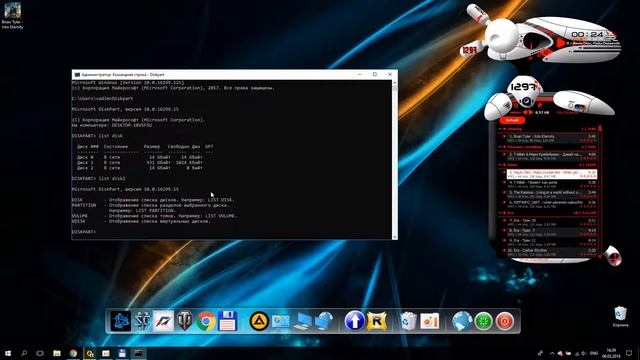Open the StarCraft dock icon

pyautogui.click(x=142, y=321)
